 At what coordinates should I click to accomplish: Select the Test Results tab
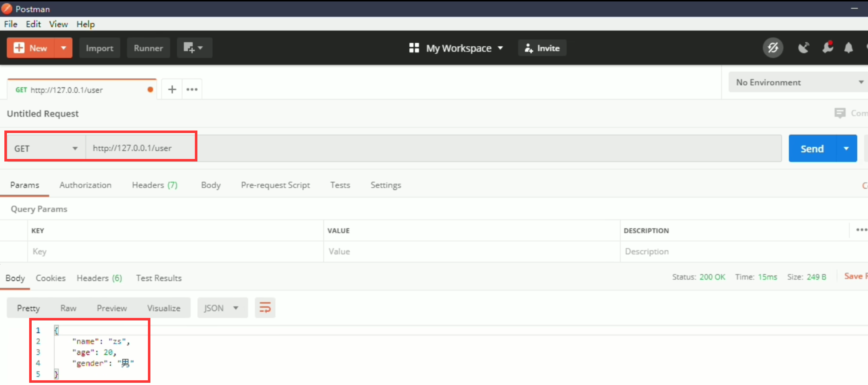coord(159,278)
